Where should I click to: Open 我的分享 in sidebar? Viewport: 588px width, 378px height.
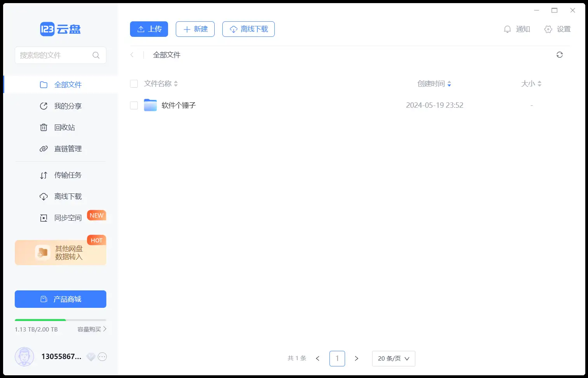point(61,106)
